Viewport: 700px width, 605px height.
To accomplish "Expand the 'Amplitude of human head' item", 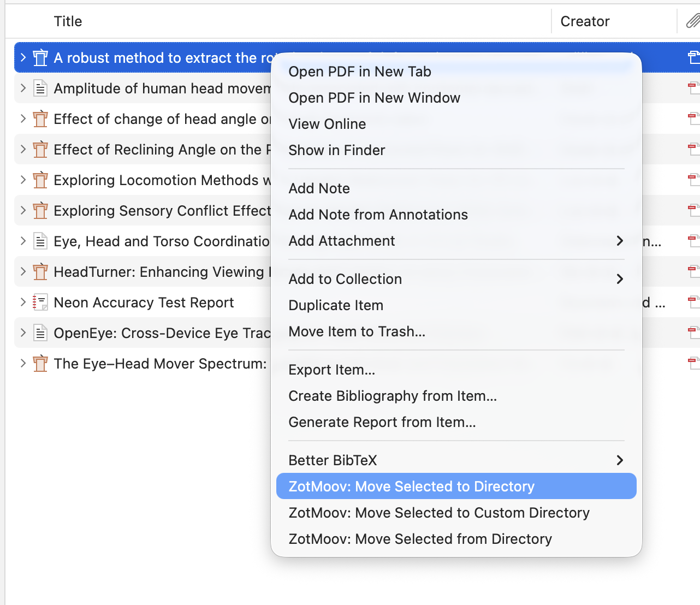I will tap(23, 88).
